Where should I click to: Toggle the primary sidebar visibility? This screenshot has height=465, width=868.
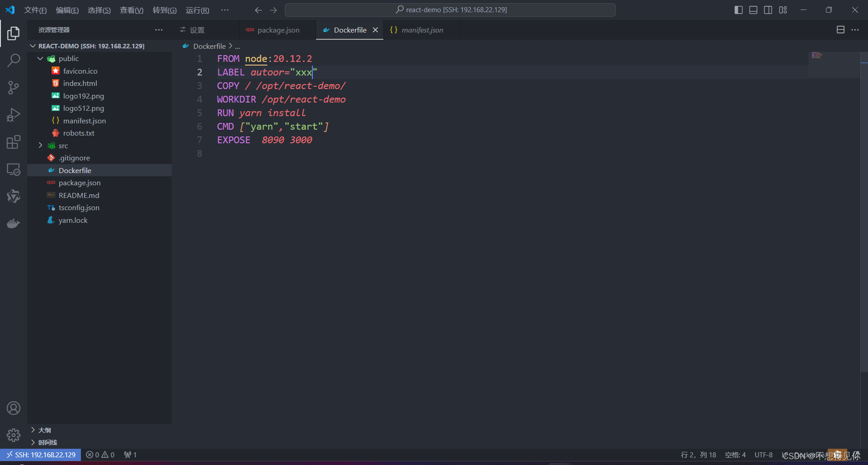point(738,9)
